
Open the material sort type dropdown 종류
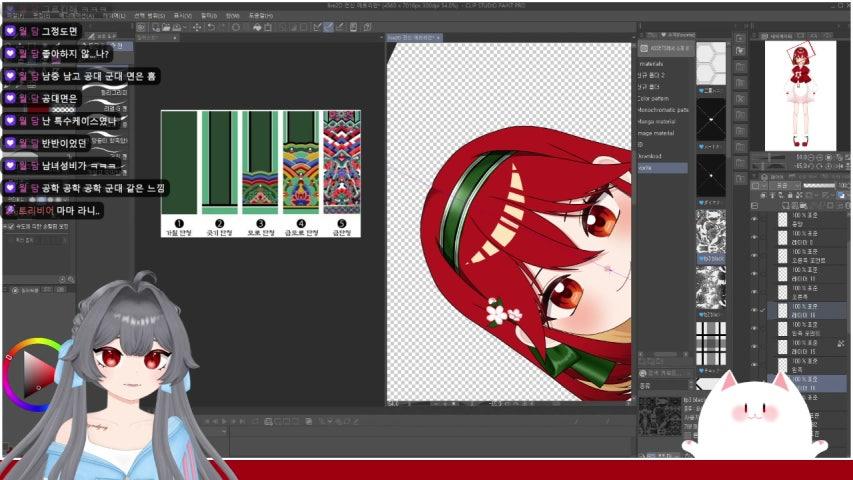click(x=665, y=385)
